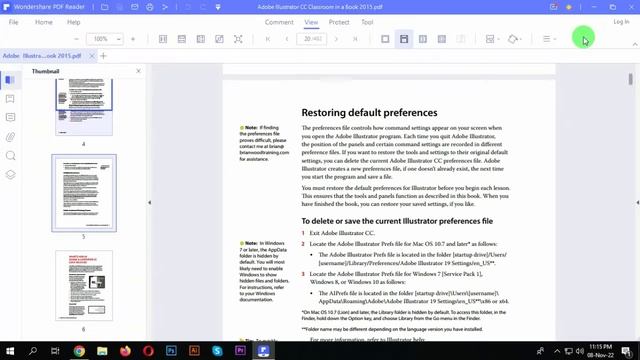This screenshot has height=360, width=640.
Task: Open Adobe Illustrator from taskbar
Action: [x=194, y=351]
